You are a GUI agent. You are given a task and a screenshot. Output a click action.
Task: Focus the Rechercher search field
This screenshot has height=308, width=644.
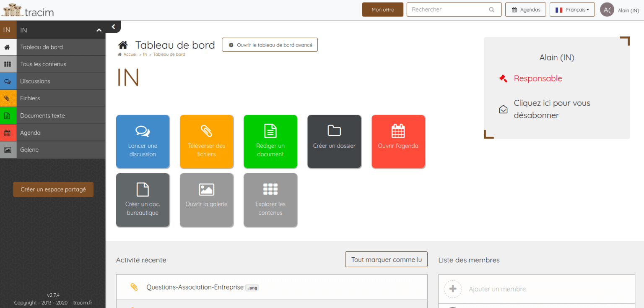[x=454, y=10]
